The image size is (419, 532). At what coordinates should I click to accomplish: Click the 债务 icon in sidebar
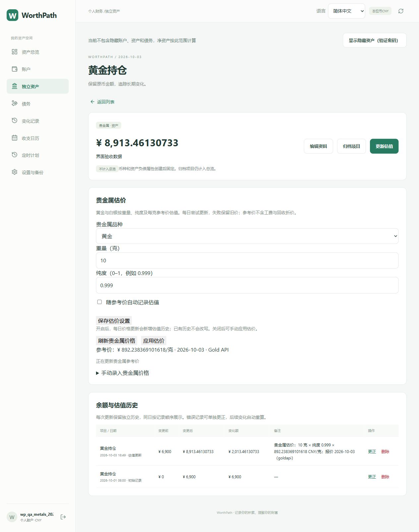tap(14, 103)
